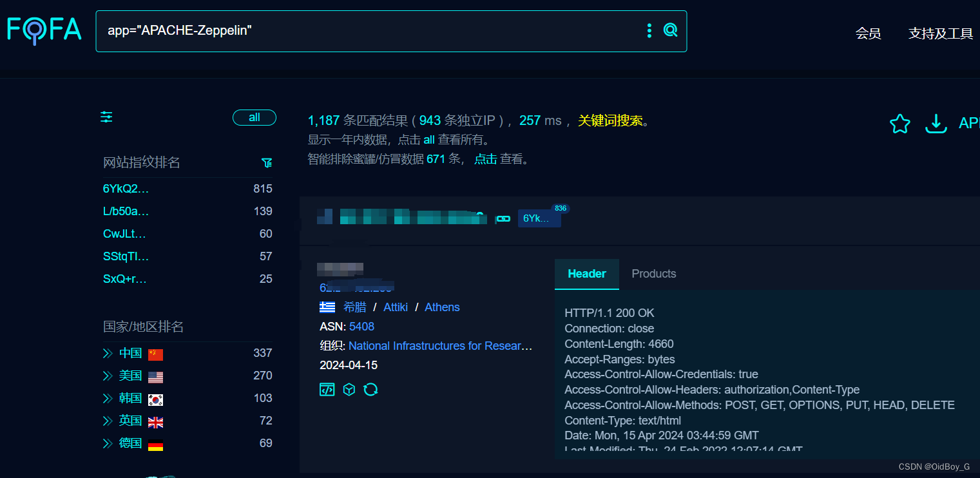This screenshot has height=478, width=980.
Task: Click the South Korea flag icon
Action: coord(155,399)
